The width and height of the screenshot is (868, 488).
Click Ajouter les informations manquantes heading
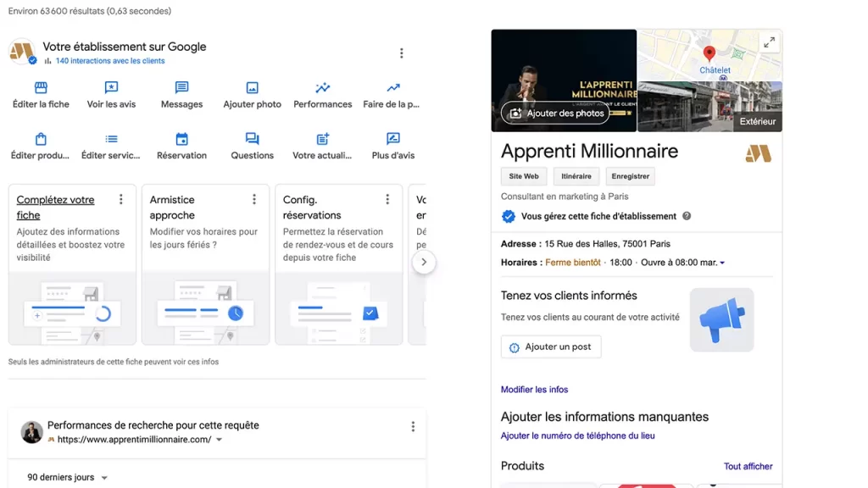[604, 417]
